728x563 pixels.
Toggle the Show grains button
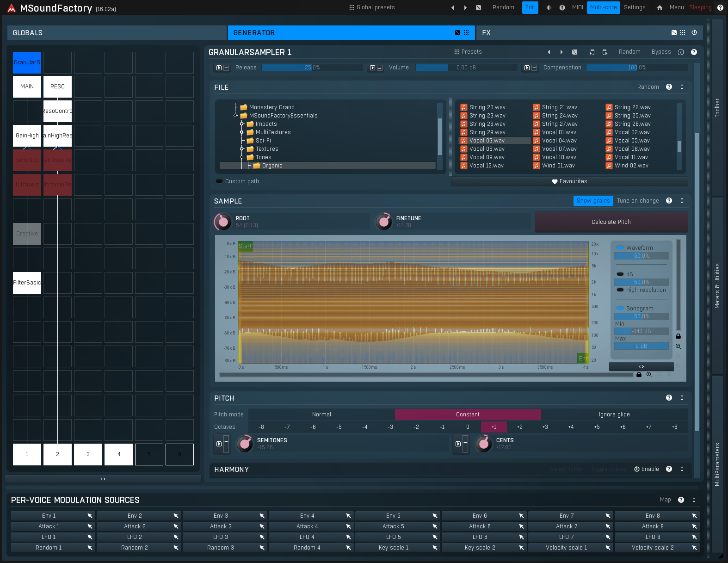coord(593,201)
